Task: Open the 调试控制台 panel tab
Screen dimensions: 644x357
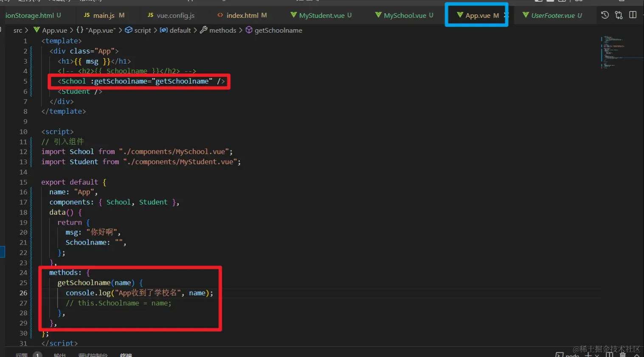Action: pyautogui.click(x=93, y=355)
